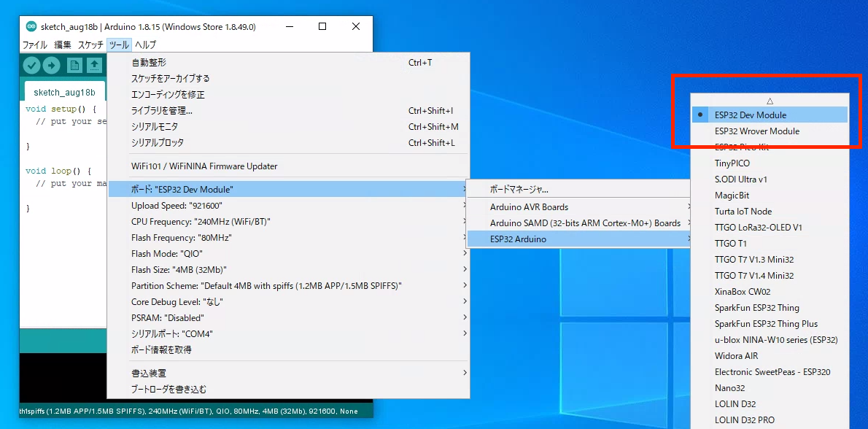Choose ボード情報を取得 menu item
Image resolution: width=868 pixels, height=429 pixels.
point(288,350)
